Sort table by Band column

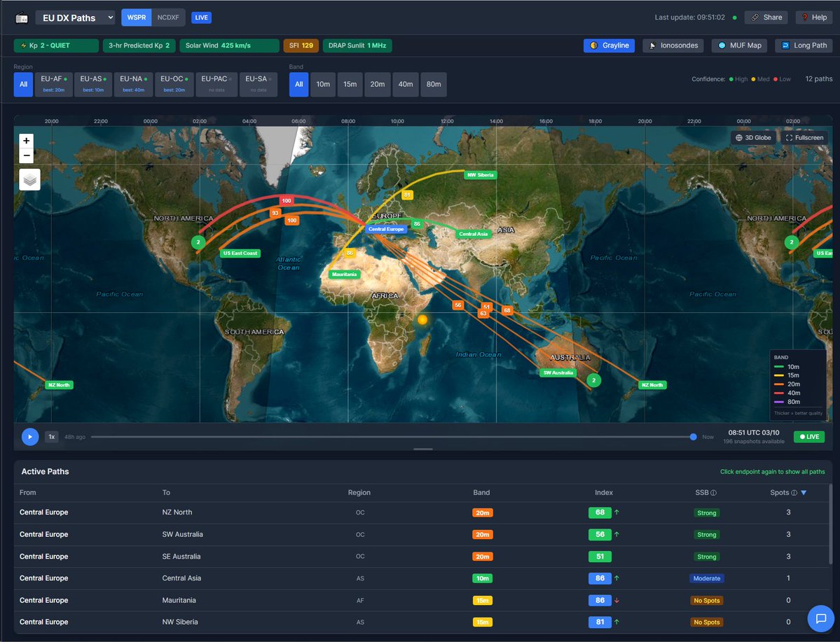pos(481,493)
